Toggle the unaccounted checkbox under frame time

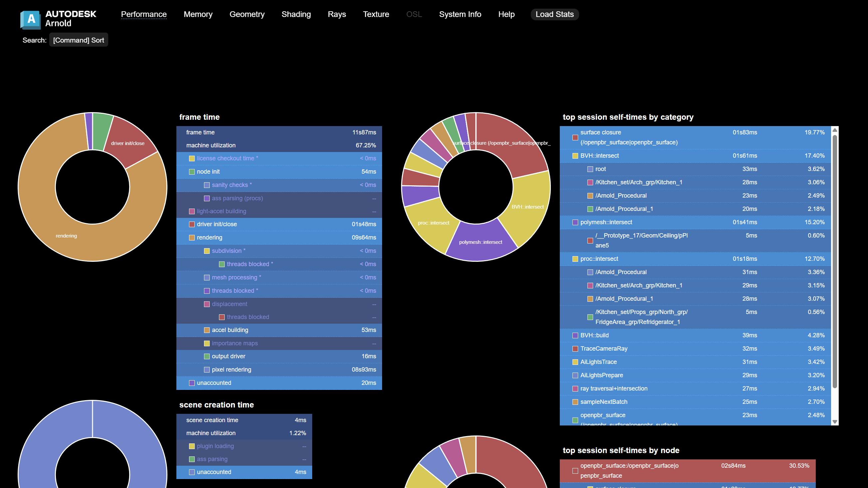tap(192, 383)
